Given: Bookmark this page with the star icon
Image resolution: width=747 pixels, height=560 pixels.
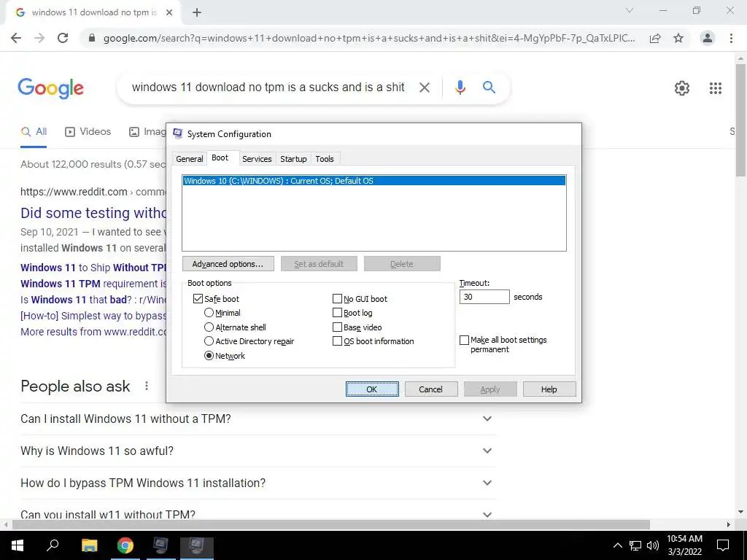Looking at the screenshot, I should [678, 38].
